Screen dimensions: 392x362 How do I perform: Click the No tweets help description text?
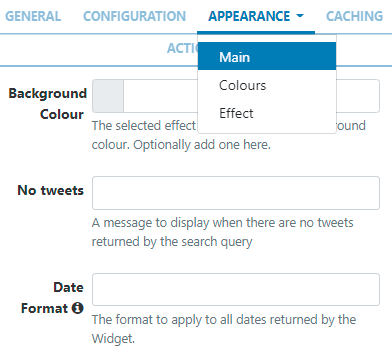click(223, 232)
